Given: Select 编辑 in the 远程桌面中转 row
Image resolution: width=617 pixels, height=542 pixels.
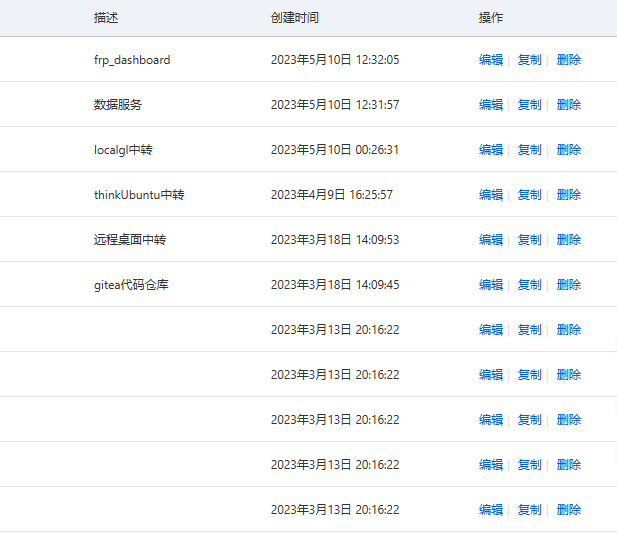Looking at the screenshot, I should (x=490, y=240).
